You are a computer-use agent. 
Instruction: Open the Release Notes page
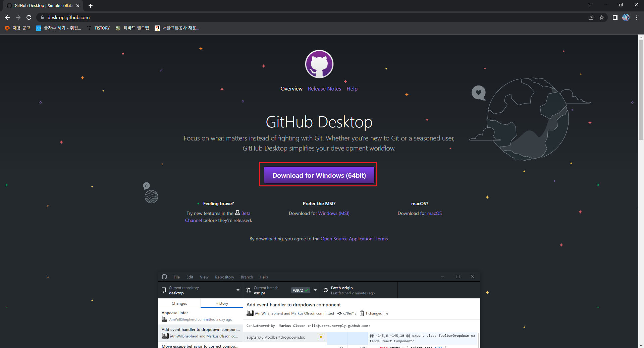324,89
